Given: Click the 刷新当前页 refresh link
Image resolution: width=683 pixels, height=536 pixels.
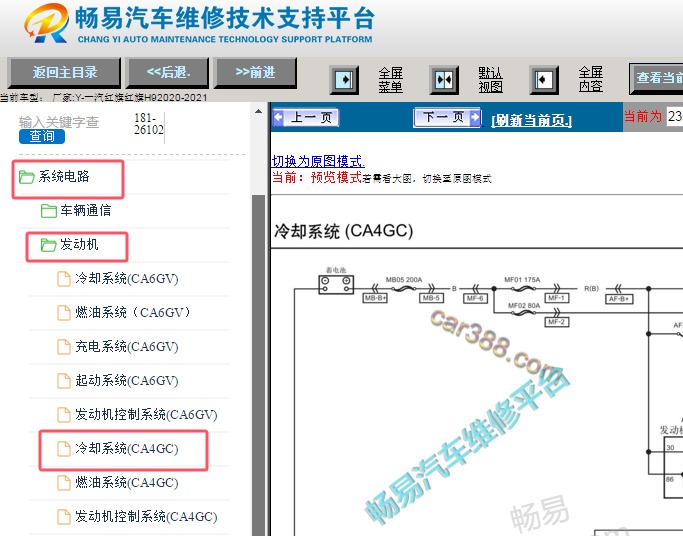Looking at the screenshot, I should [531, 120].
